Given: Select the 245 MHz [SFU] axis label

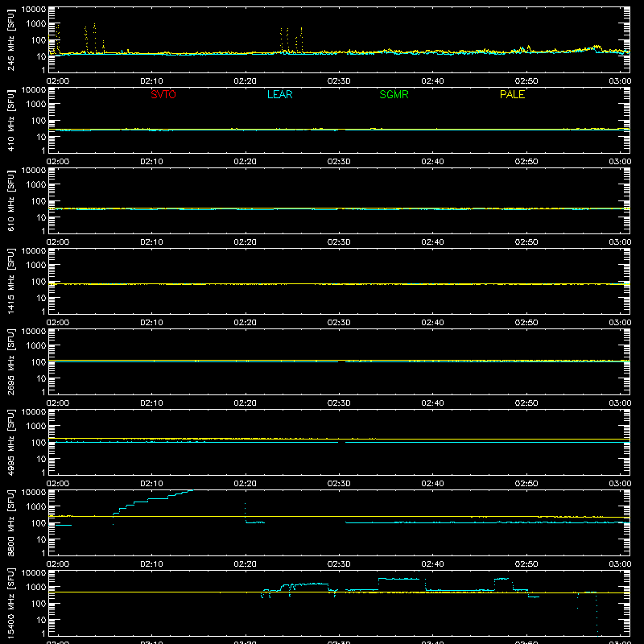Looking at the screenshot, I should click(x=10, y=39).
